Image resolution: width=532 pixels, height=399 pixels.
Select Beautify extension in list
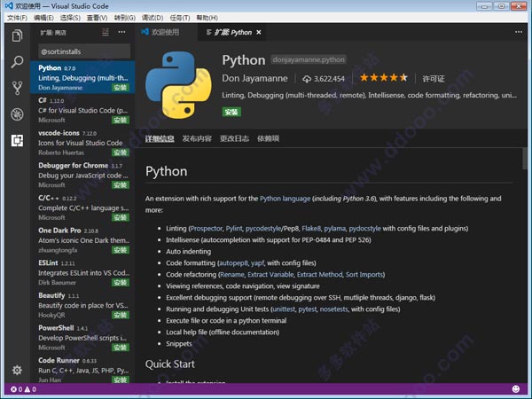point(82,305)
